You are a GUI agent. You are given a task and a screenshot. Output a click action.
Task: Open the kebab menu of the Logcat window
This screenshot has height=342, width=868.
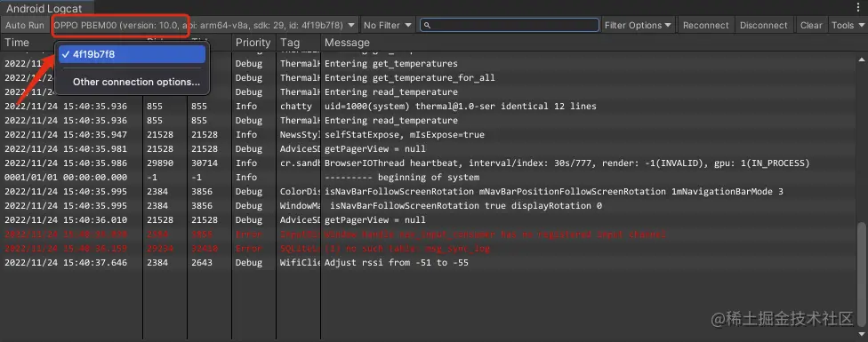point(858,7)
